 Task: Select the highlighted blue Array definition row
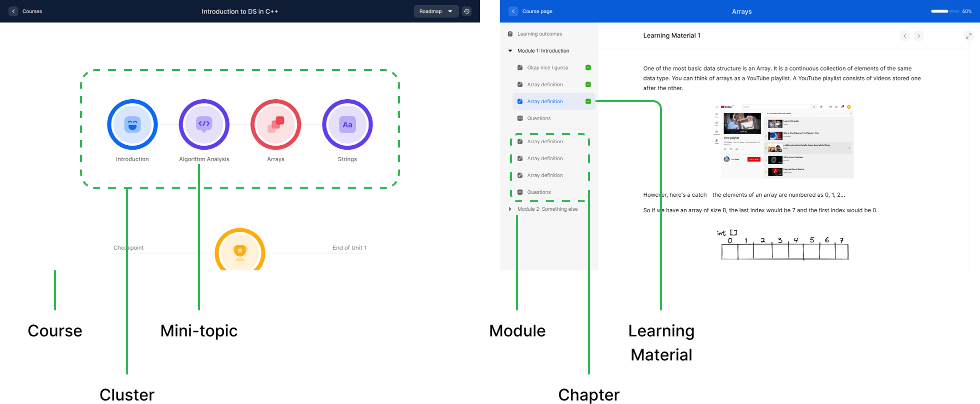(x=554, y=102)
